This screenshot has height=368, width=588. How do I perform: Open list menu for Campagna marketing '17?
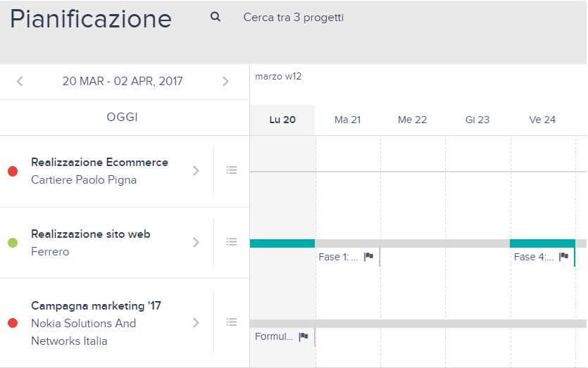point(232,322)
